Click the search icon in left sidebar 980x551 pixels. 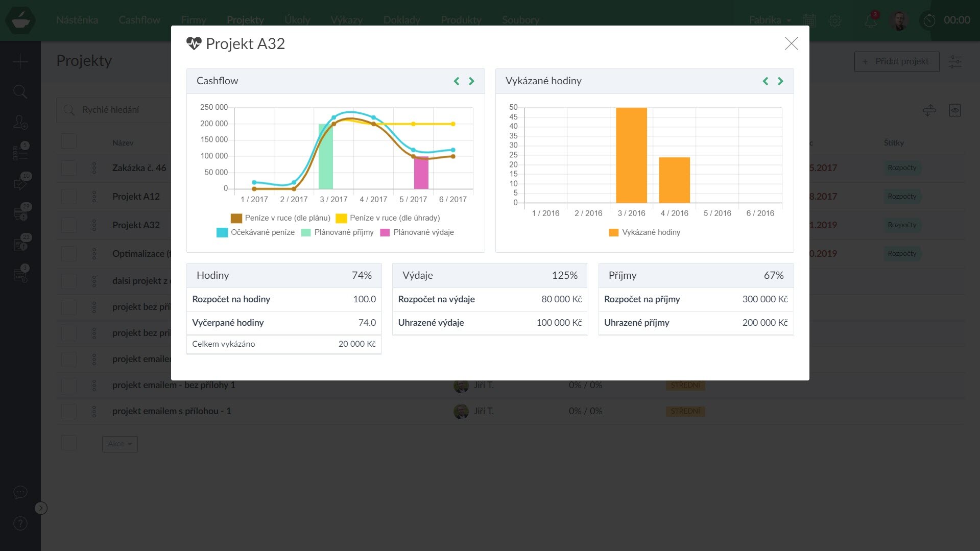(20, 92)
